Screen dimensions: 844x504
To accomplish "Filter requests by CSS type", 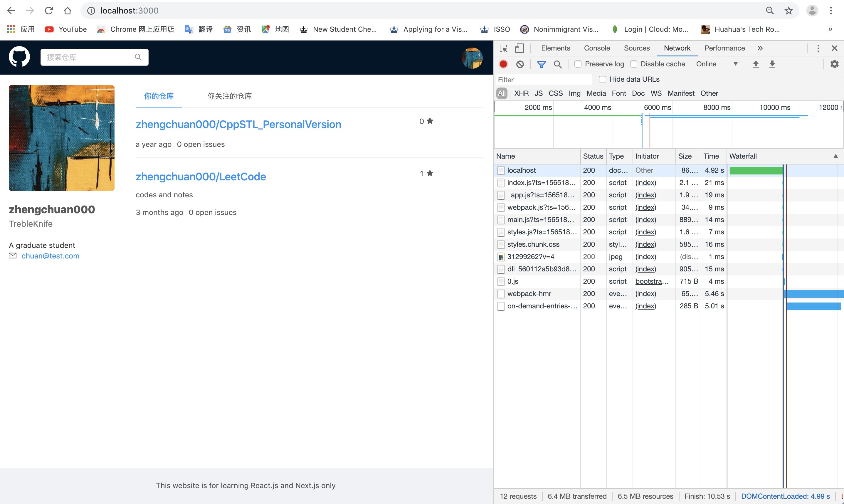I will point(555,93).
